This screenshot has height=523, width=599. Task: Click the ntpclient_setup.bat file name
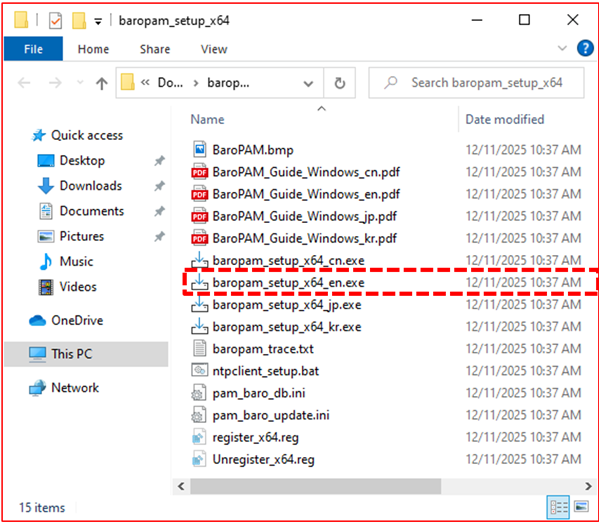(266, 371)
